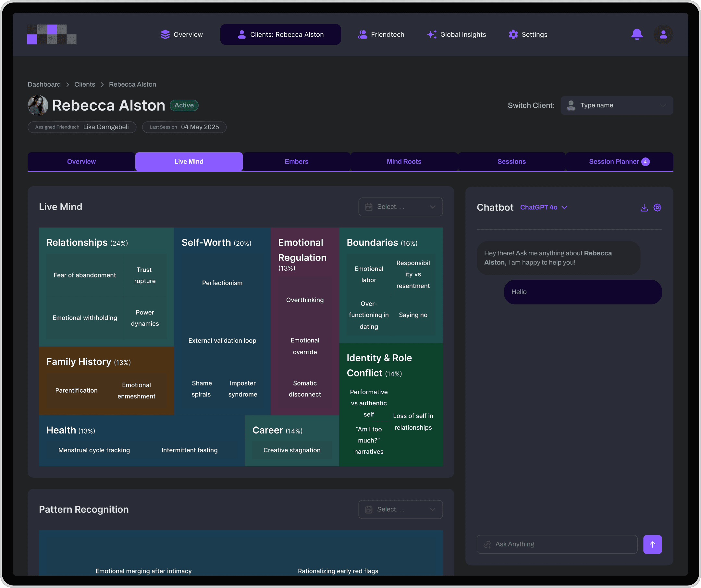Expand Pattern Recognition Select dropdown

click(400, 509)
